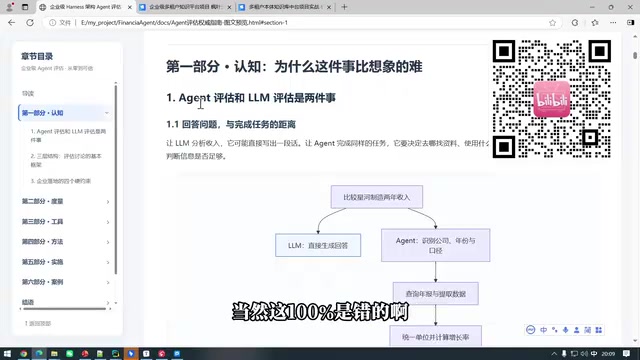Select 第六部分·案例 chapter entry
640x360 pixels.
pos(42,282)
